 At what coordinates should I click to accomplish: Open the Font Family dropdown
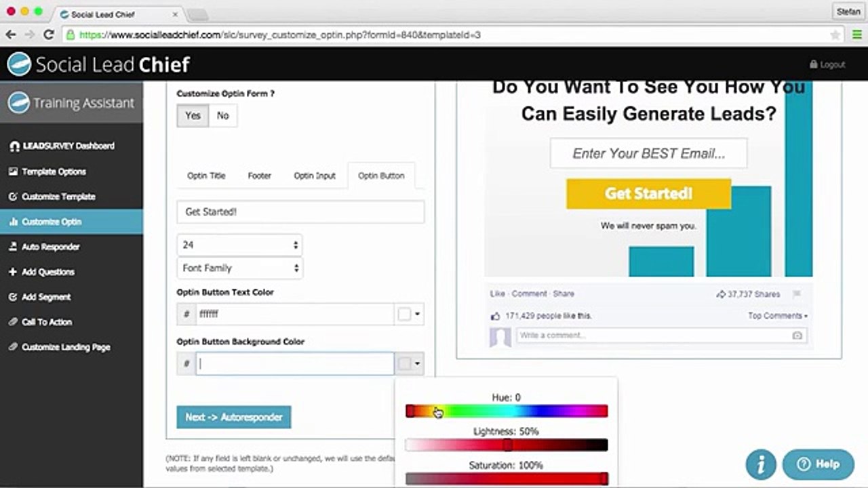239,268
